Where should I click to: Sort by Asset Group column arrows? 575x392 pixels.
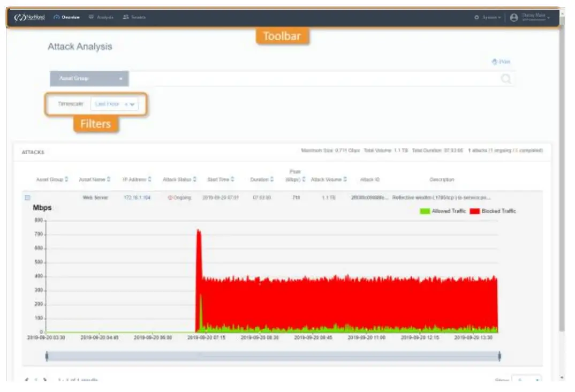(66, 179)
